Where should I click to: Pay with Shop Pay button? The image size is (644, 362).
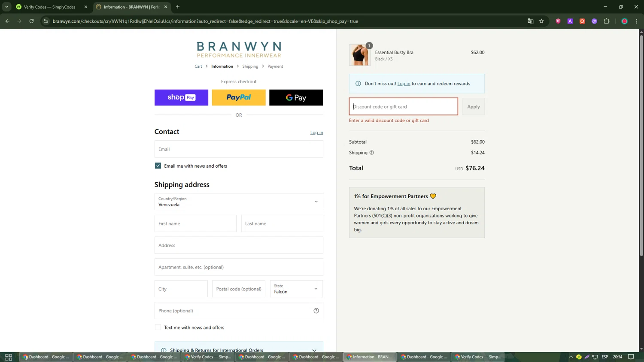tap(181, 97)
